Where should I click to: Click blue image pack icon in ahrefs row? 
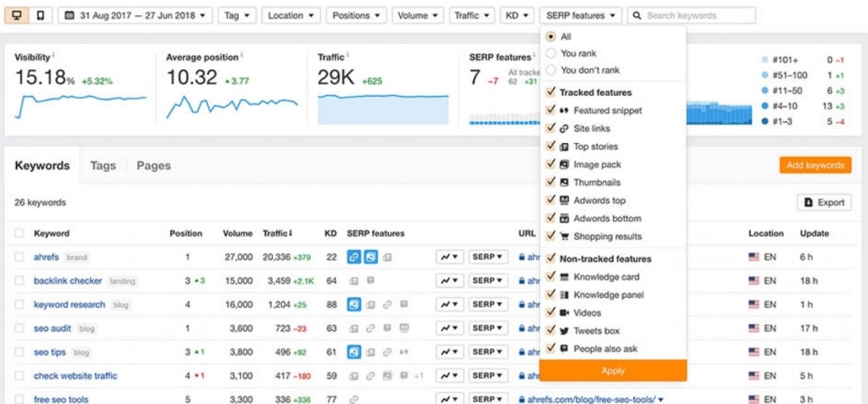371,257
